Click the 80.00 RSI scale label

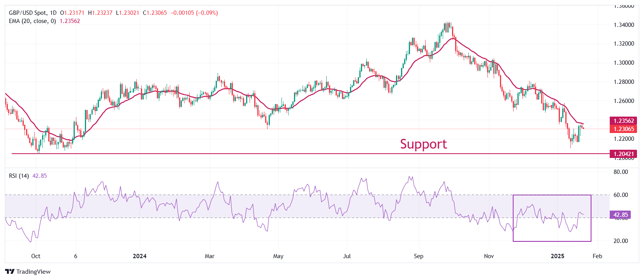pos(621,172)
